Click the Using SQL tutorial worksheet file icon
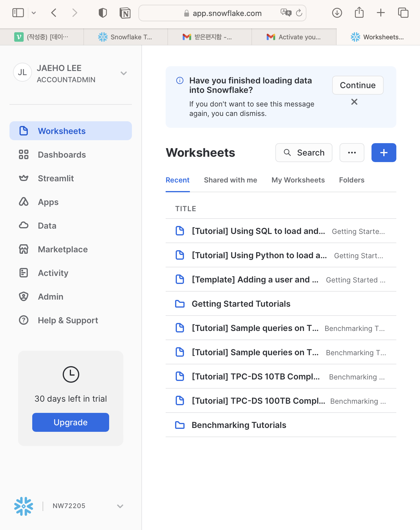420x530 pixels. (x=180, y=231)
